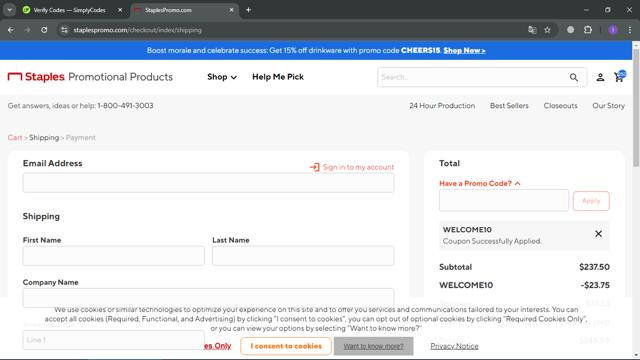Click the Subtotal amount $237.50
The width and height of the screenshot is (640, 360).
[594, 267]
